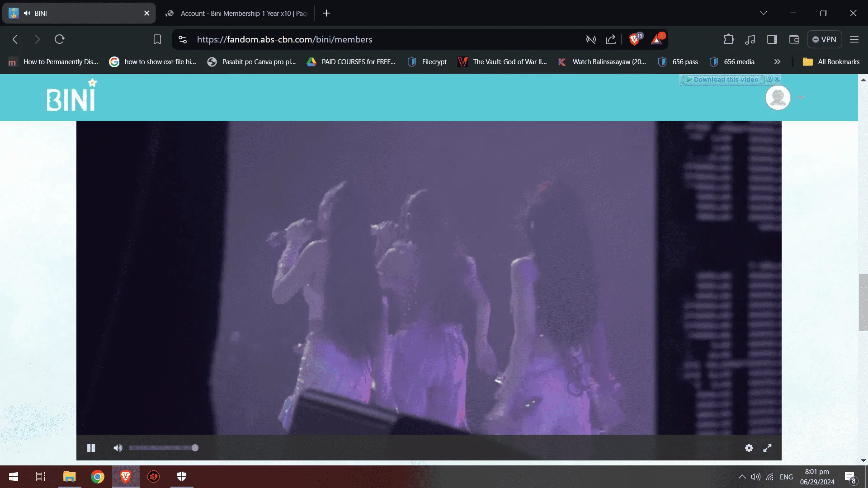Image resolution: width=868 pixels, height=488 pixels.
Task: Pause the BINI video playback
Action: (x=91, y=448)
